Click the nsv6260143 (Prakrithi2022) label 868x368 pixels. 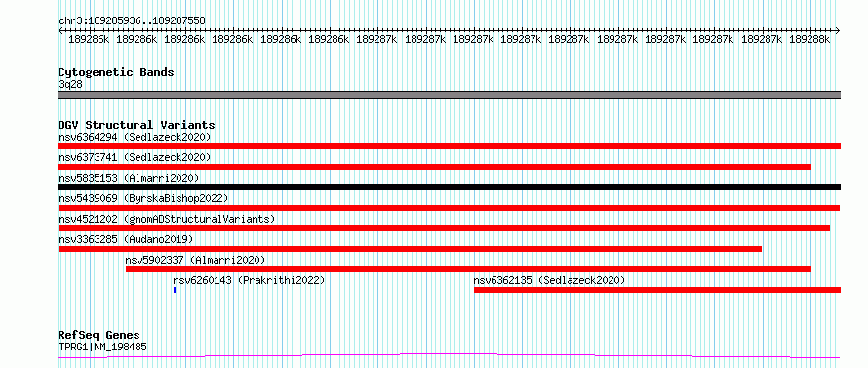click(249, 280)
